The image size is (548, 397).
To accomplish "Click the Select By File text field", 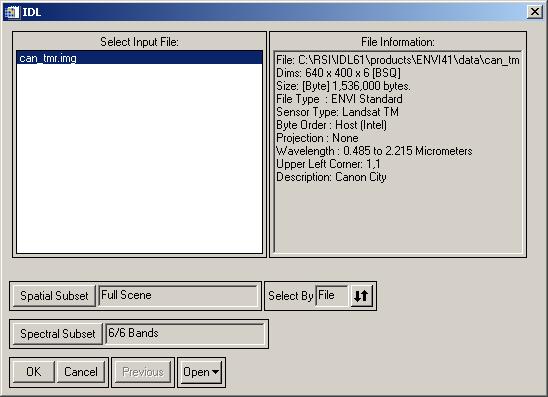I will tap(332, 296).
